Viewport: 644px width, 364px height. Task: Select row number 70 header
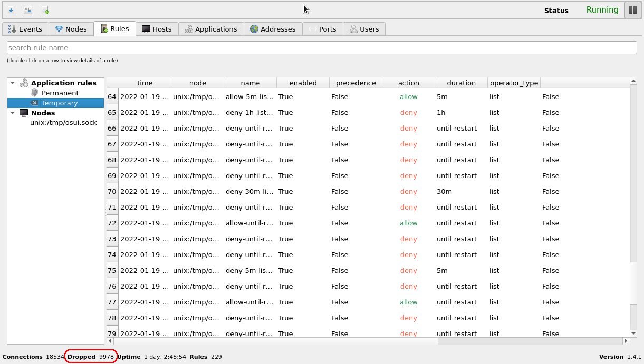coord(112,192)
